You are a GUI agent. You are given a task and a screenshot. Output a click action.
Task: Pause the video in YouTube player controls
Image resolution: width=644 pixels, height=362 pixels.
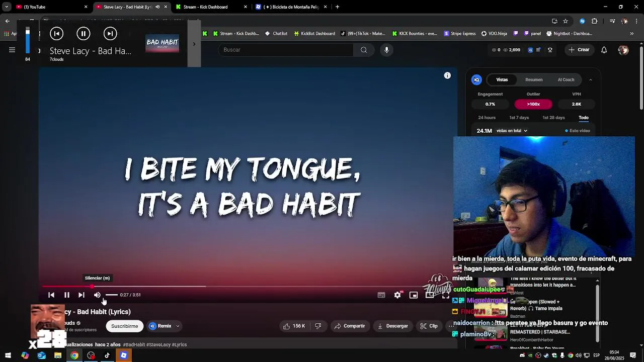point(66,295)
